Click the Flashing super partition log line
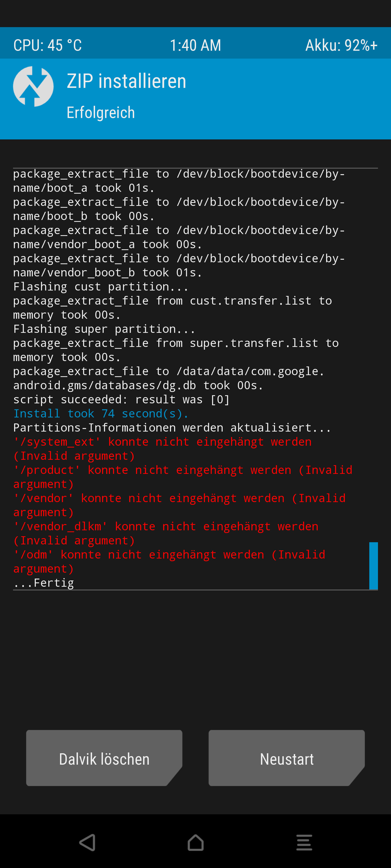The height and width of the screenshot is (868, 391). tap(104, 329)
